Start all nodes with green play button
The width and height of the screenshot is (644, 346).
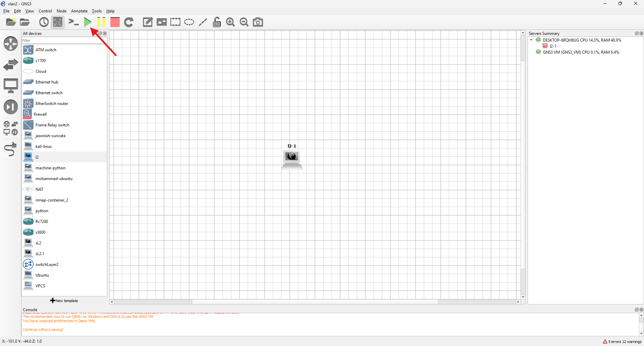click(88, 22)
